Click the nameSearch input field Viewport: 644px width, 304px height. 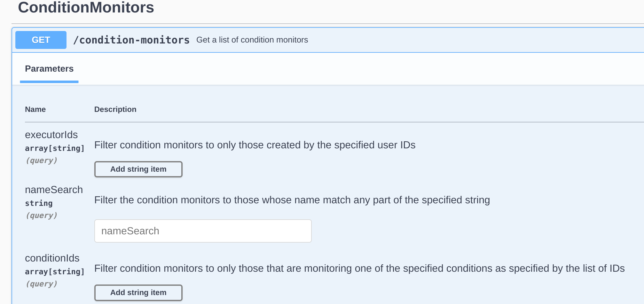203,230
